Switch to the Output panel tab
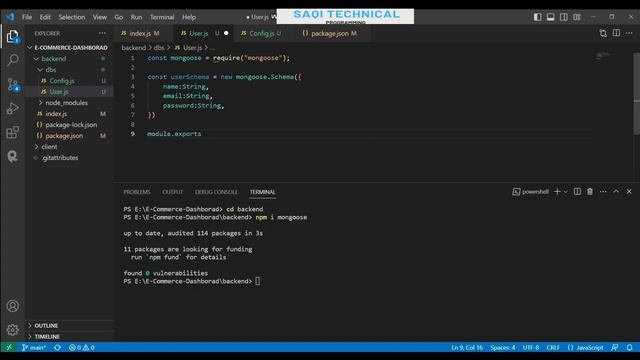This screenshot has width=640, height=360. click(172, 192)
